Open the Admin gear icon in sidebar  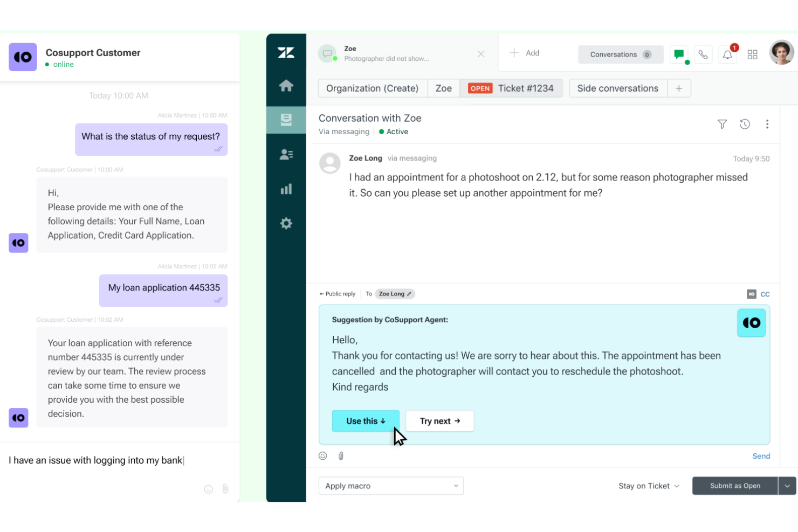coord(286,223)
